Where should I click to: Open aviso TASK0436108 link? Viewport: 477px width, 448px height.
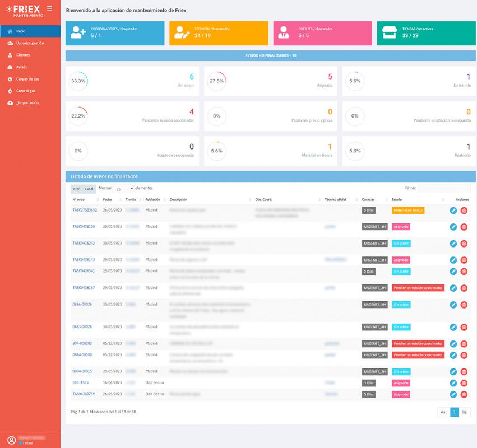[84, 226]
